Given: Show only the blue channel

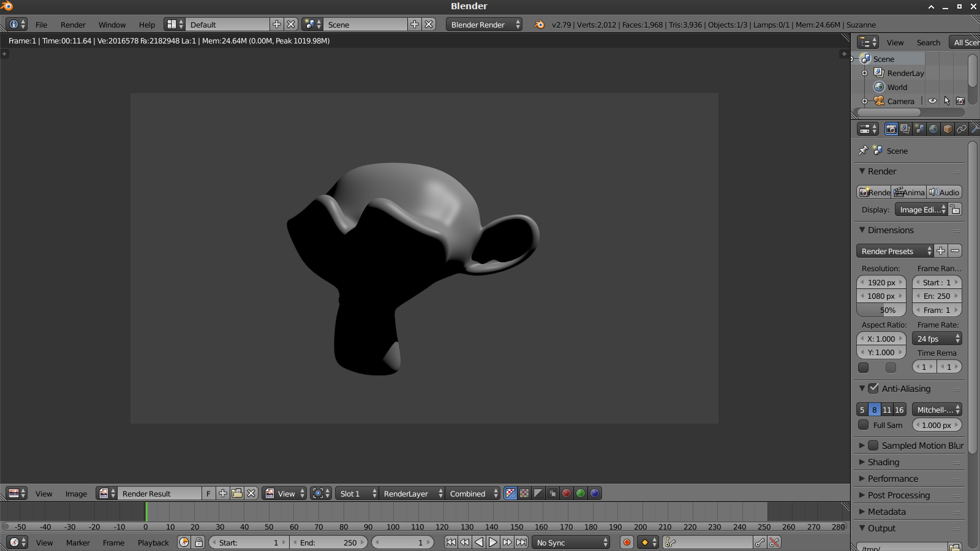Looking at the screenshot, I should [x=595, y=493].
